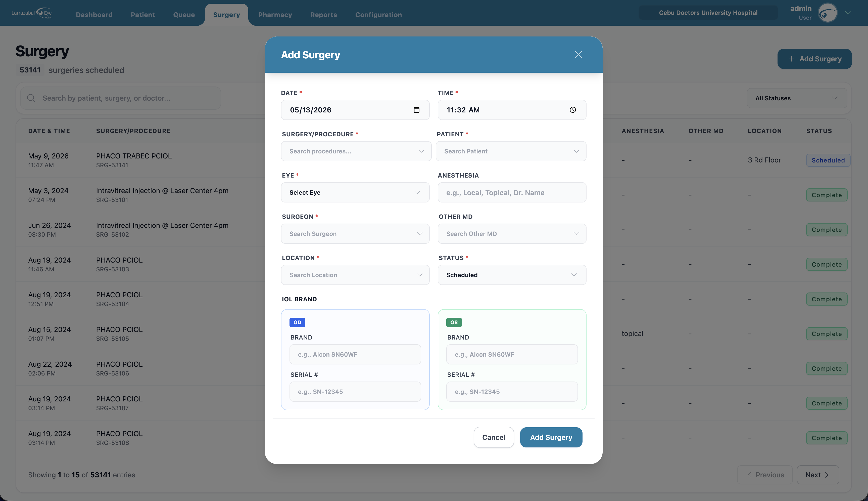The height and width of the screenshot is (501, 868).
Task: Click the OD Brand input field
Action: pyautogui.click(x=355, y=354)
